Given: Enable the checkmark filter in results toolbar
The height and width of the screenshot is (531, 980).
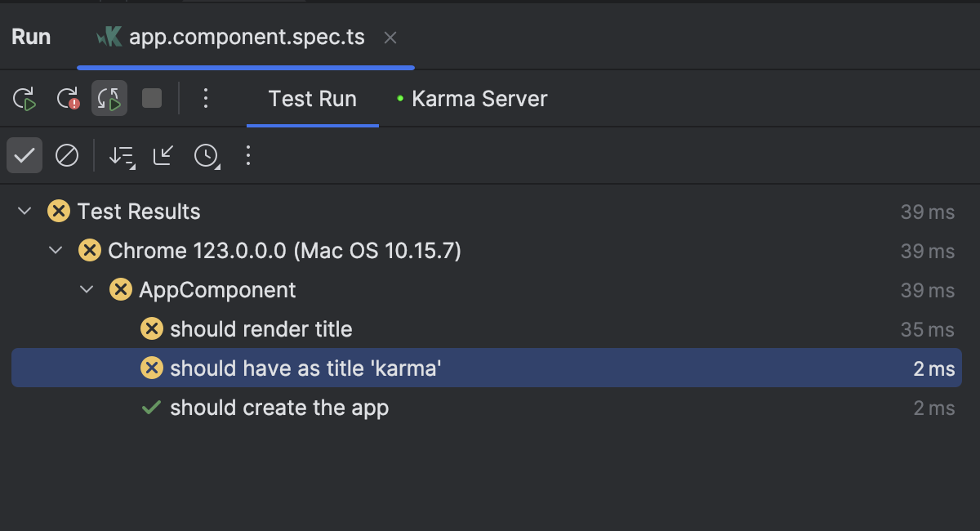Looking at the screenshot, I should [24, 155].
